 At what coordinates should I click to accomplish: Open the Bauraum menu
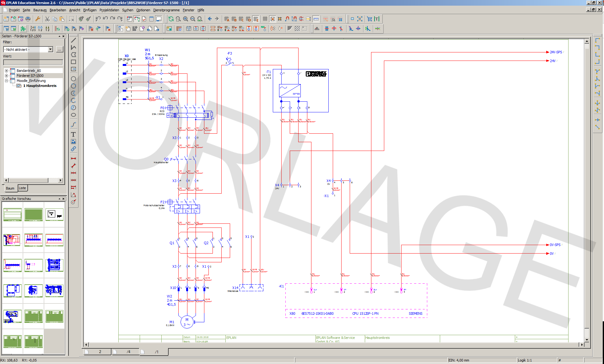point(40,10)
